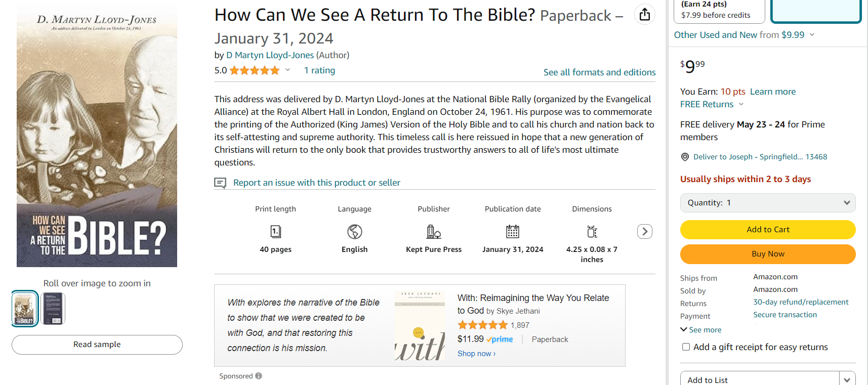
Task: Click the publisher building icon
Action: [434, 232]
